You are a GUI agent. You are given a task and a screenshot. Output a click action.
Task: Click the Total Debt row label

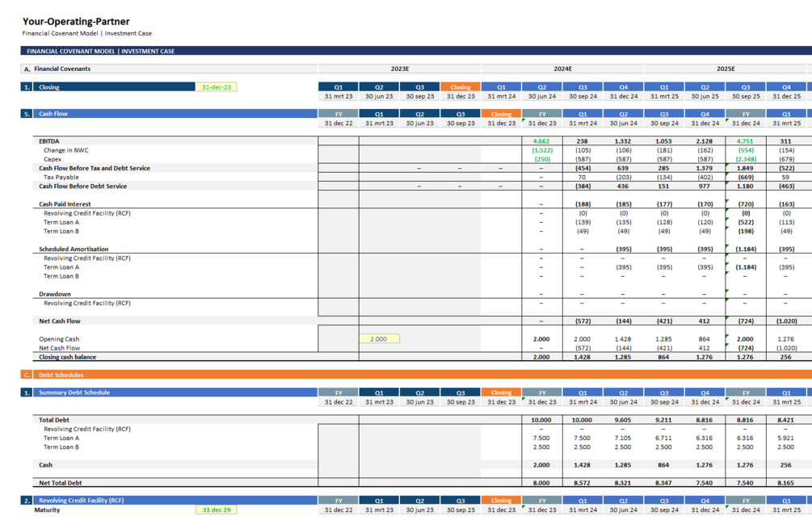click(54, 420)
